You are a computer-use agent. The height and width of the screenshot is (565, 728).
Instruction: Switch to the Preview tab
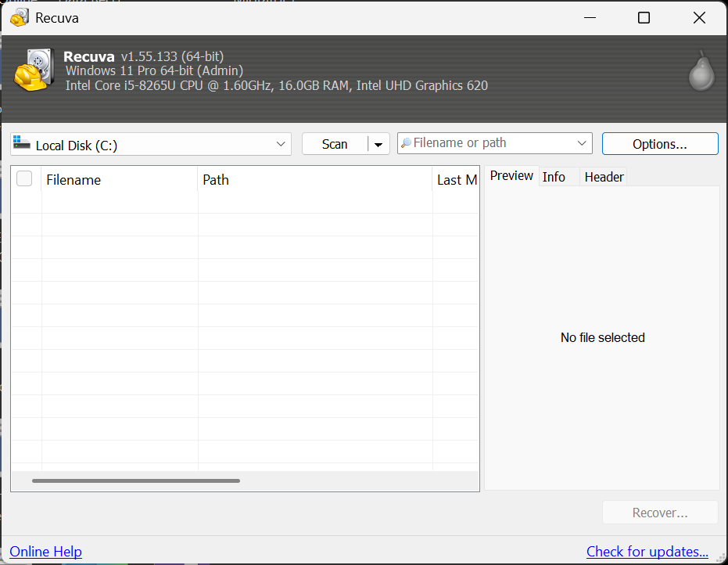coord(511,175)
